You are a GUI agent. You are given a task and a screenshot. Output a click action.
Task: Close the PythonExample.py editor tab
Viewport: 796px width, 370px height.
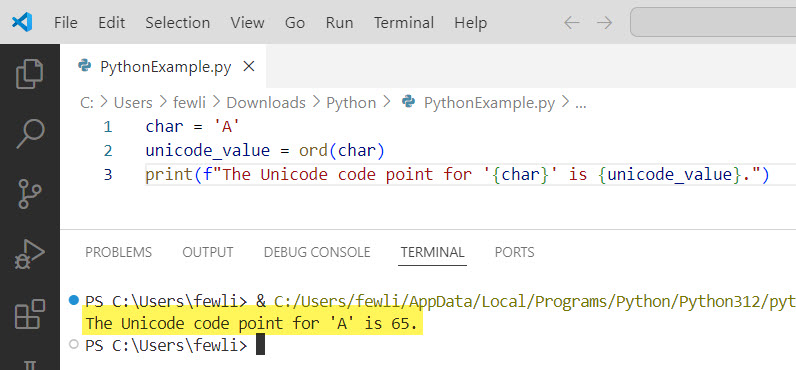(x=249, y=66)
